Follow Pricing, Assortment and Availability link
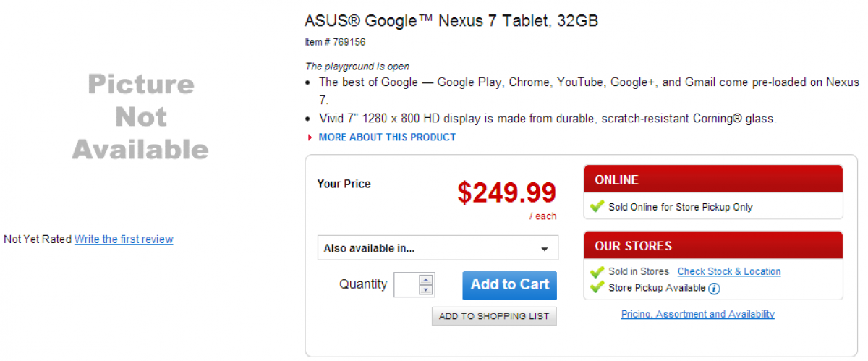868x361 pixels. (x=697, y=314)
